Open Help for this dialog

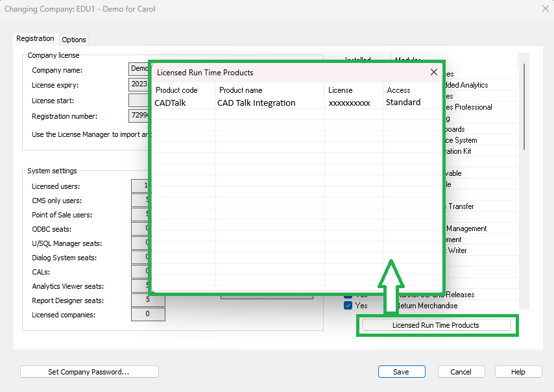518,372
